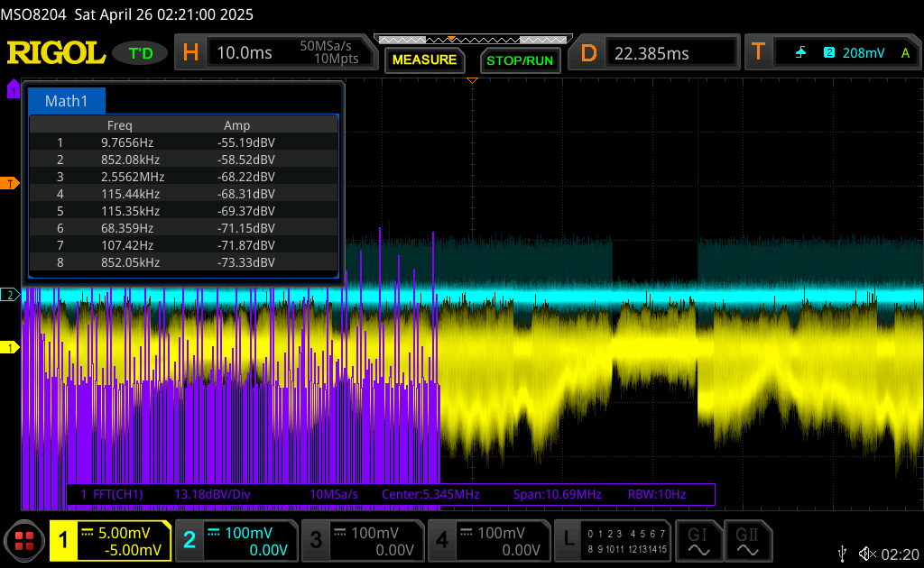Click the USB connection status icon
This screenshot has width=924, height=568.
(843, 554)
